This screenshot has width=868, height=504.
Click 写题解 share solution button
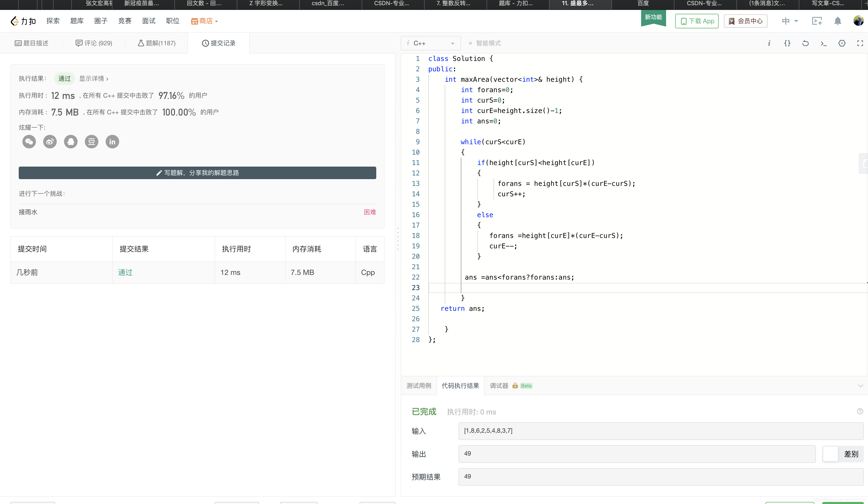tap(197, 173)
